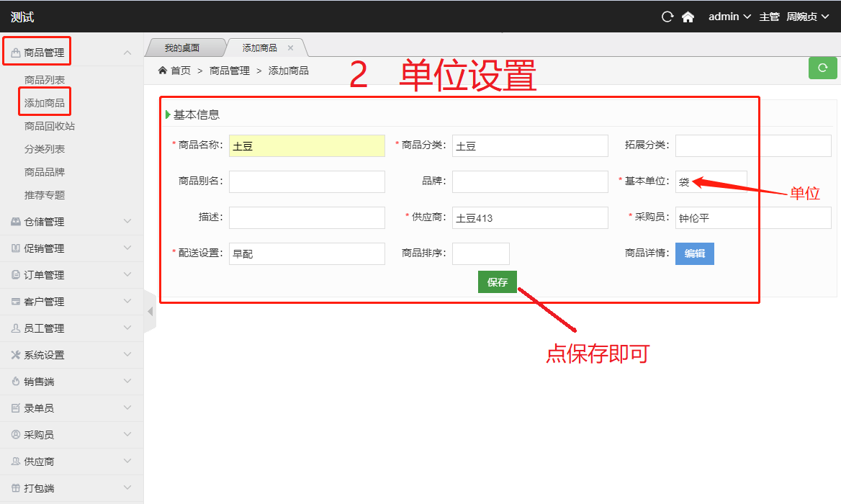
Task: Click the 销售端 flame icon
Action: point(15,382)
